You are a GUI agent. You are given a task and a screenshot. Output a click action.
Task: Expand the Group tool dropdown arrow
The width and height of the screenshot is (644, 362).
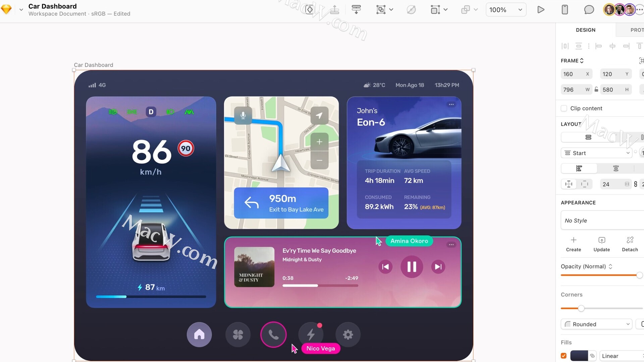391,10
